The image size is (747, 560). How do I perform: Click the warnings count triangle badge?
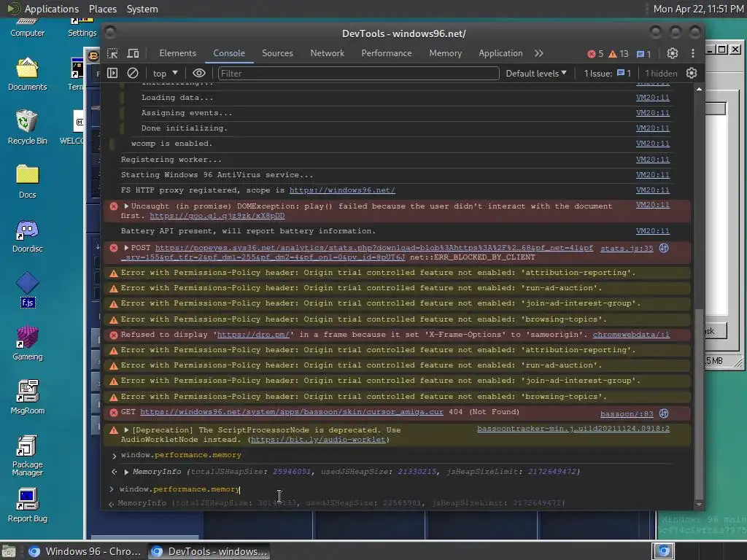click(x=619, y=54)
